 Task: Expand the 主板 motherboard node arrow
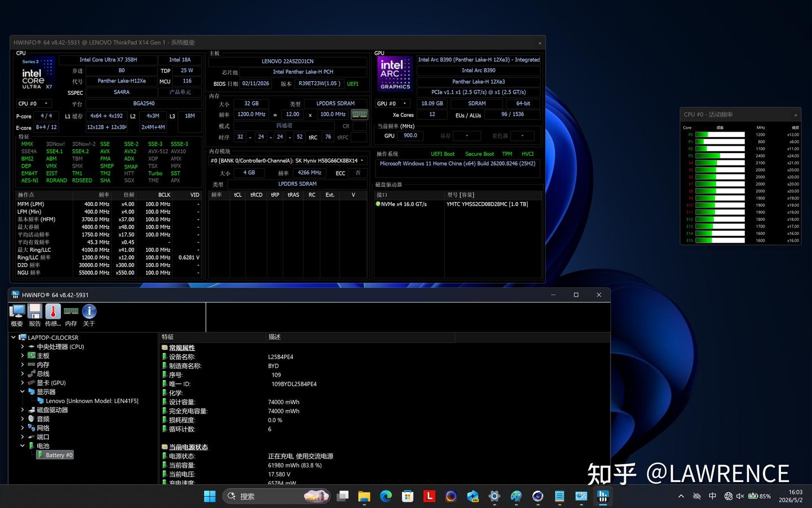tap(23, 356)
